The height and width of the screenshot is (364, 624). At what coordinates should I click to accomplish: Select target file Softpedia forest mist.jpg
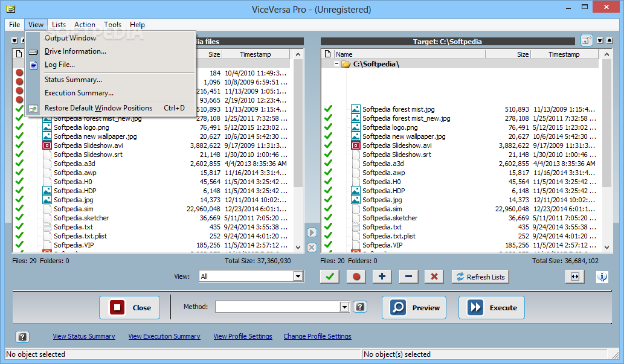[398, 109]
